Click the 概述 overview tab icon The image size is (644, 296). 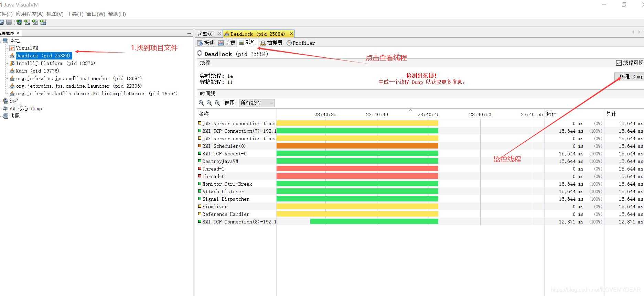[200, 43]
